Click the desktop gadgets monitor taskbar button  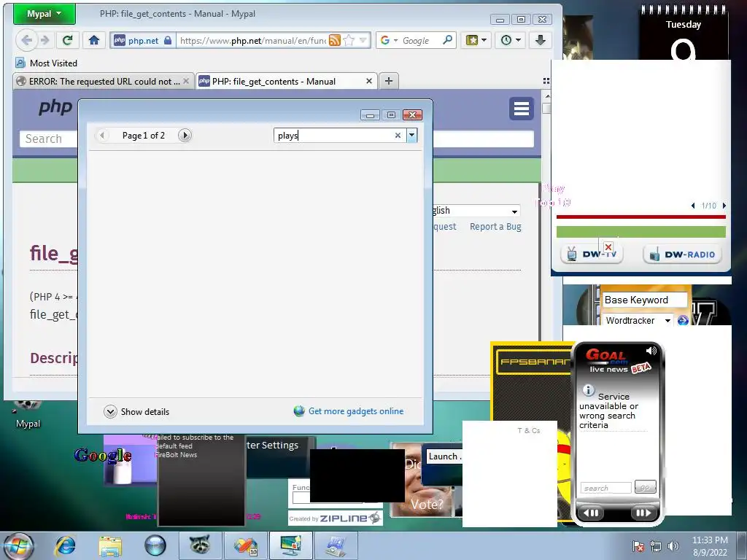290,545
